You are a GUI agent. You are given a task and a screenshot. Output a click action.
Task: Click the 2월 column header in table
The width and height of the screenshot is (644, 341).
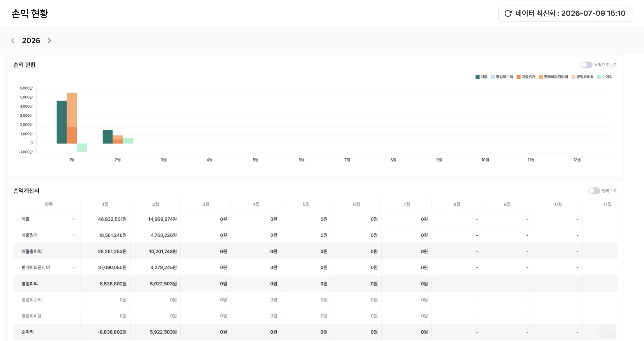tap(155, 204)
